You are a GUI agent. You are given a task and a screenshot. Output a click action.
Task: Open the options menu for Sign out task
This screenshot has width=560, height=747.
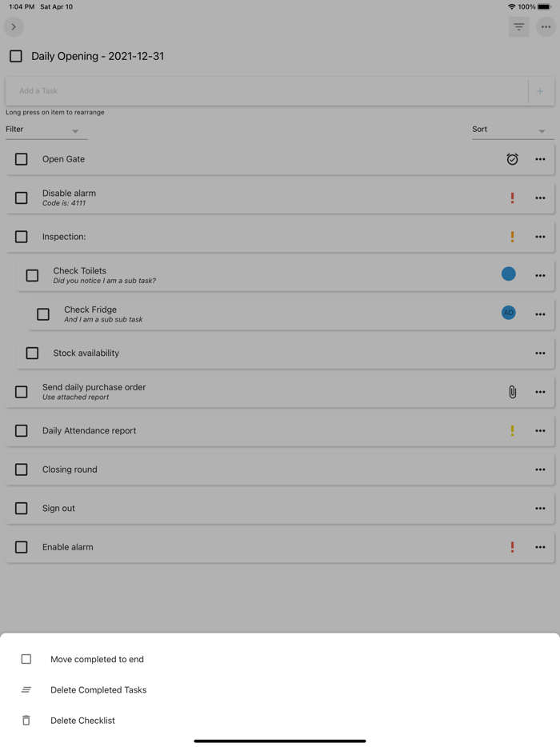point(540,508)
